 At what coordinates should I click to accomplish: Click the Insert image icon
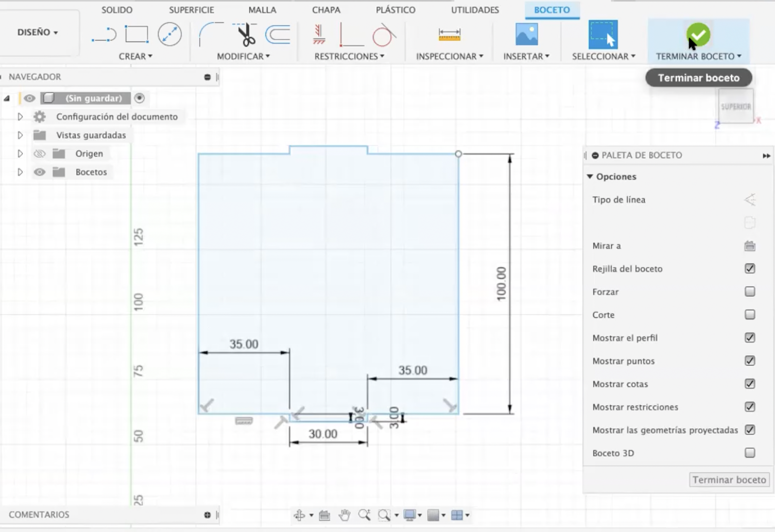tap(527, 34)
